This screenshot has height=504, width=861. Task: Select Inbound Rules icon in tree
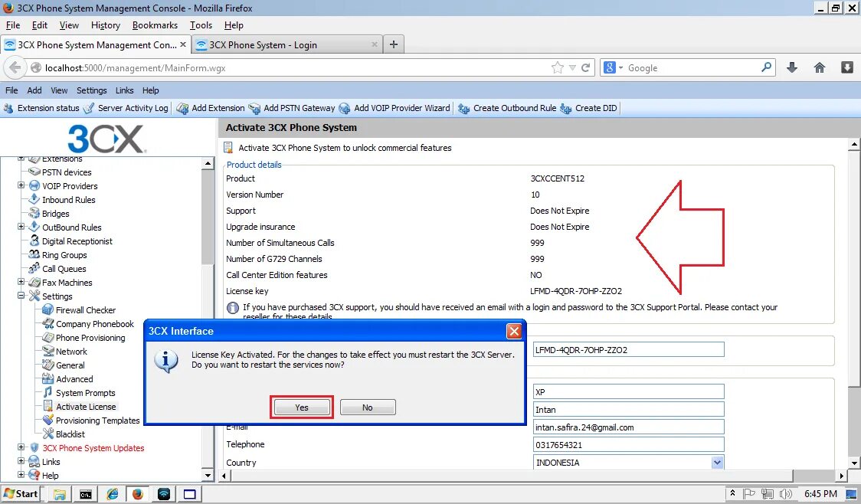pos(34,199)
